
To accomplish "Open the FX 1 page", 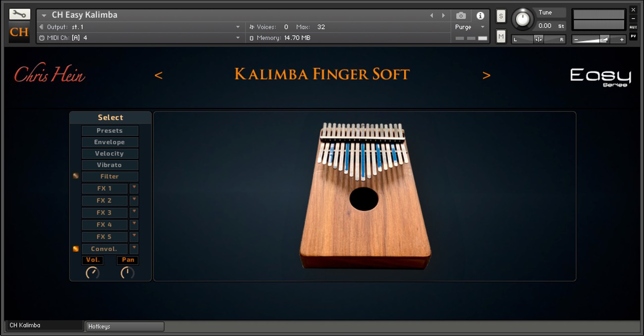I will (105, 188).
